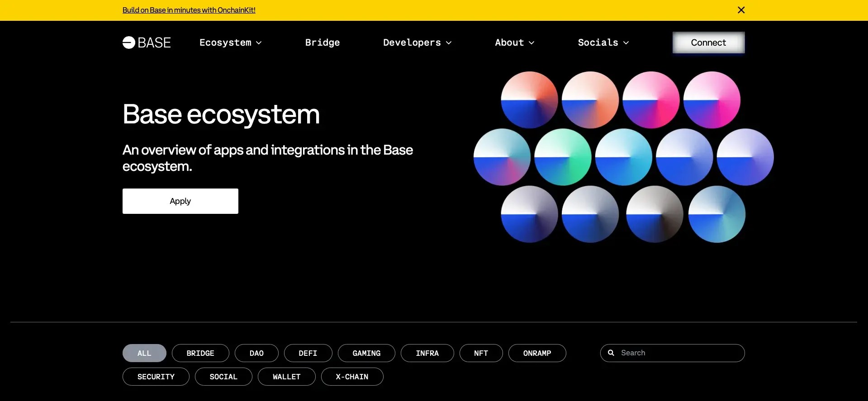Screen dimensions: 868x401
Task: Close the yellow OnchainKit banner
Action: click(741, 10)
